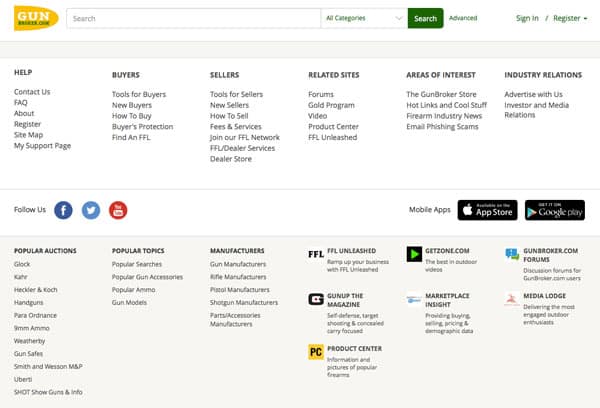
Task: Click the Media Lodge icon
Action: (512, 299)
